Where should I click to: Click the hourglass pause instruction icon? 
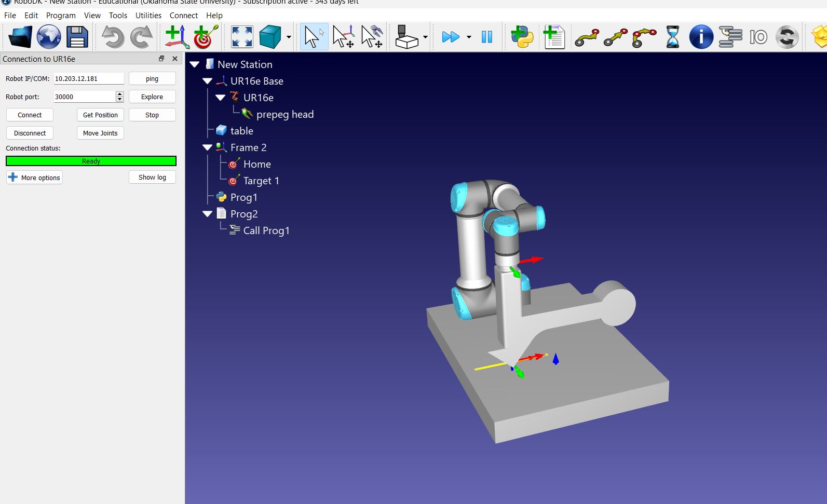[672, 37]
